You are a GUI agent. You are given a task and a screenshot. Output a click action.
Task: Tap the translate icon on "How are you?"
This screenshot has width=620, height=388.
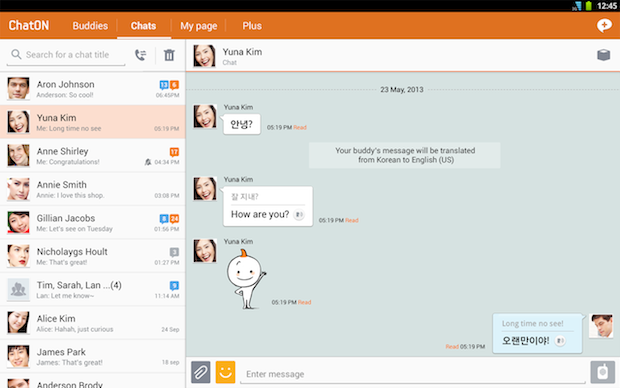(x=299, y=215)
